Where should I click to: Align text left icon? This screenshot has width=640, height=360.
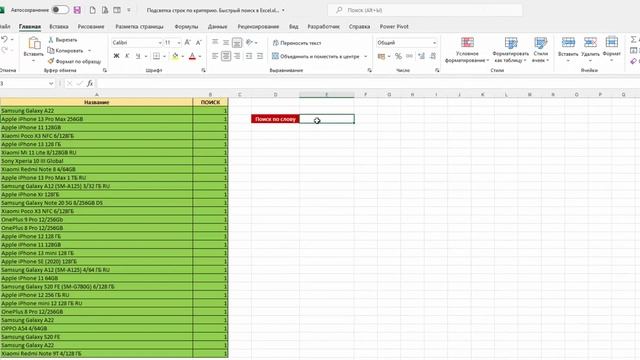point(215,56)
